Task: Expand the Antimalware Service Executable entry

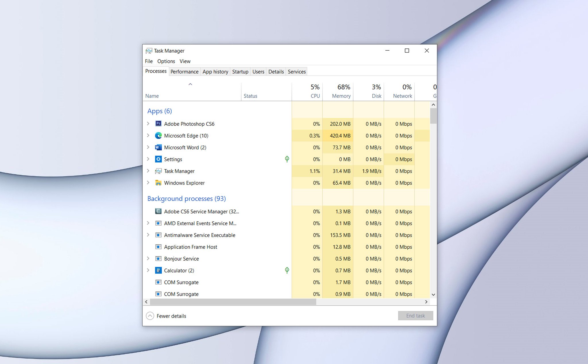Action: coord(148,235)
